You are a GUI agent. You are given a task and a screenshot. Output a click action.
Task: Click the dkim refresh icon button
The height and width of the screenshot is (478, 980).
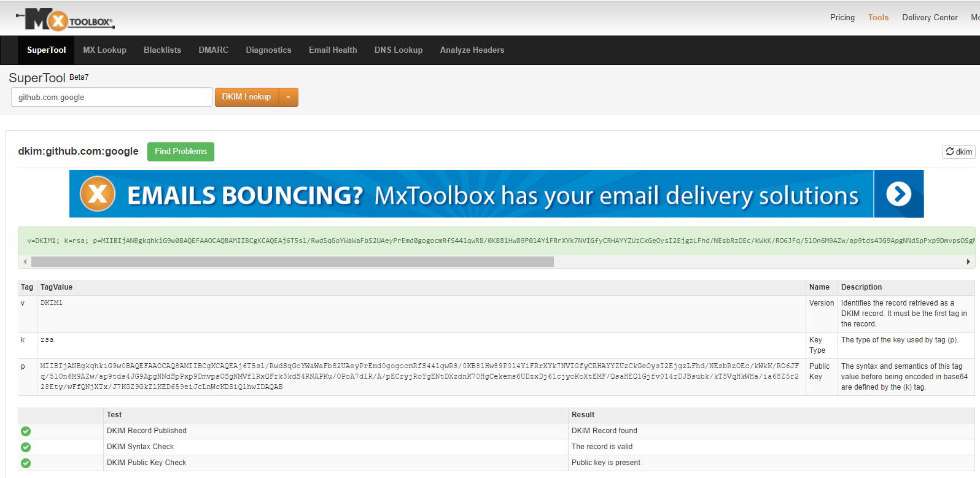[x=959, y=152]
